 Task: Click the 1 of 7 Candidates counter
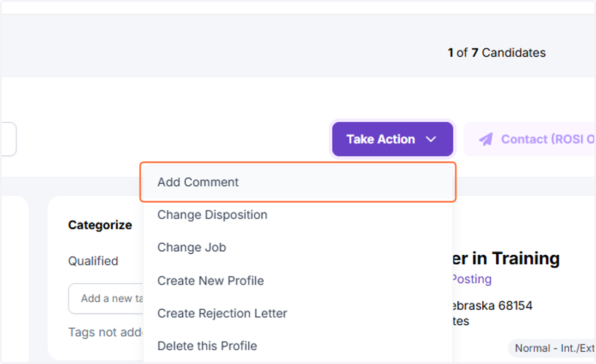coord(497,53)
